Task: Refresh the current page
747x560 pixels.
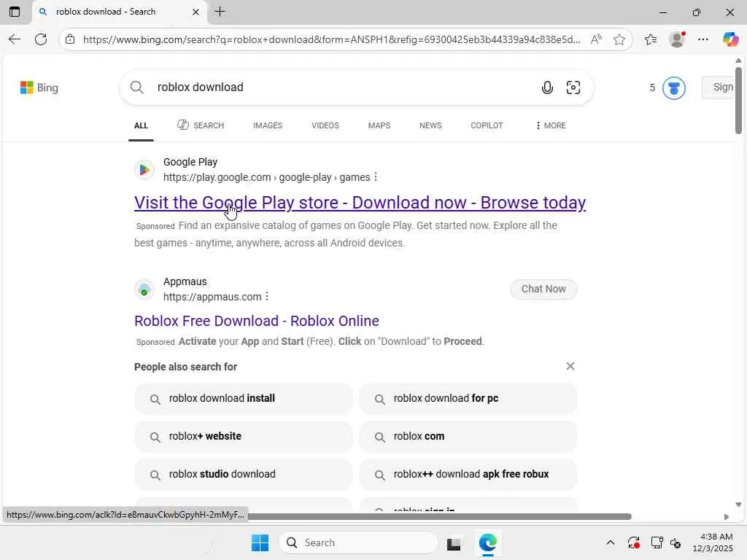Action: pos(41,39)
